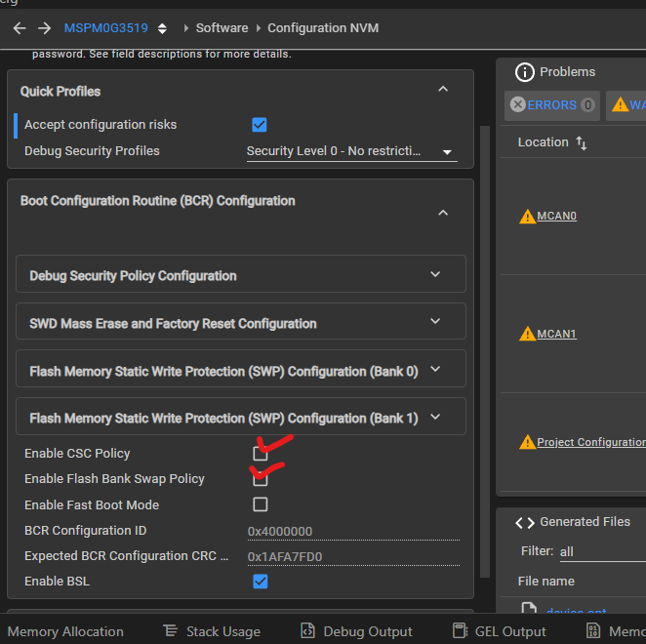
Task: Collapse the Quick Profiles section
Action: tap(443, 90)
